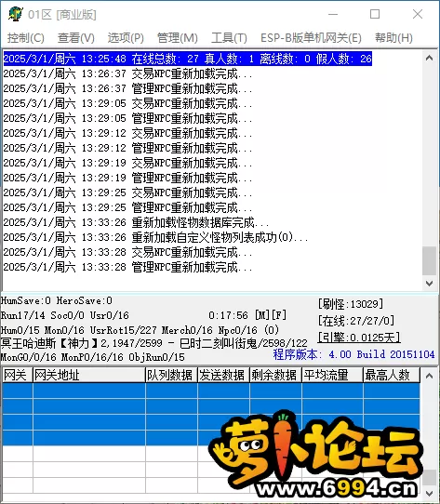Open the 选项(P) menu

(126, 38)
